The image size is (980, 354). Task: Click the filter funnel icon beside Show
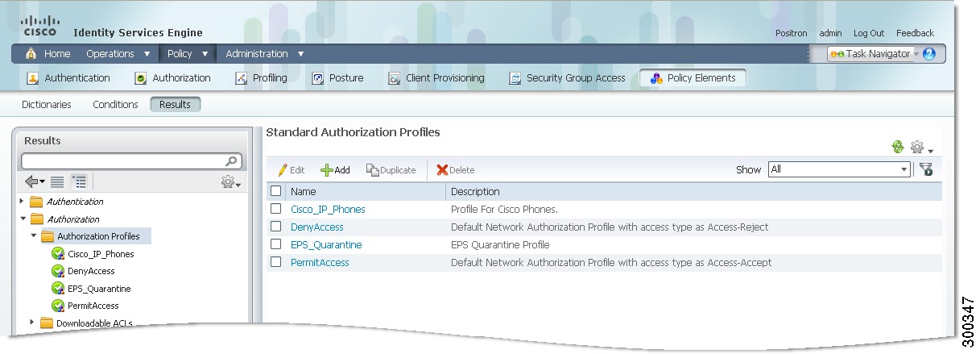coord(926,169)
